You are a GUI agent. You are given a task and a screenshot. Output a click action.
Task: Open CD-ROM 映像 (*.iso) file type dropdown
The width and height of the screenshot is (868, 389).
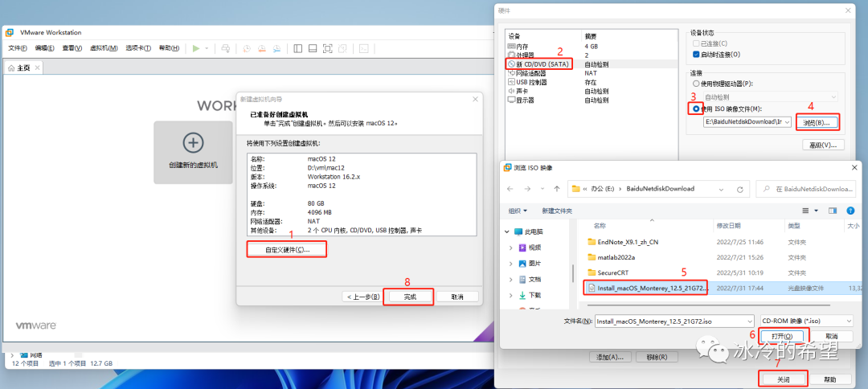click(x=806, y=321)
